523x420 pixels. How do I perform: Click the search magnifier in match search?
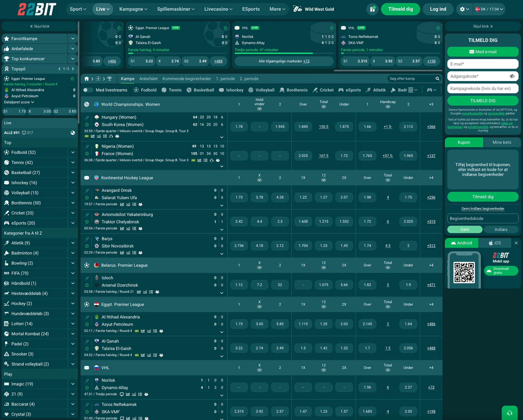[x=437, y=79]
